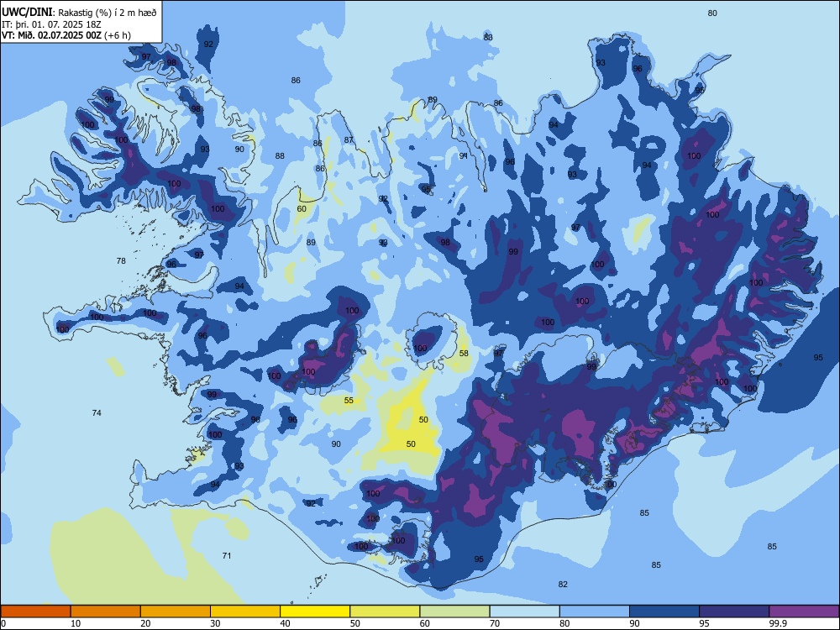
Task: Click the '95' legend tick label at bottom
Action: [704, 623]
